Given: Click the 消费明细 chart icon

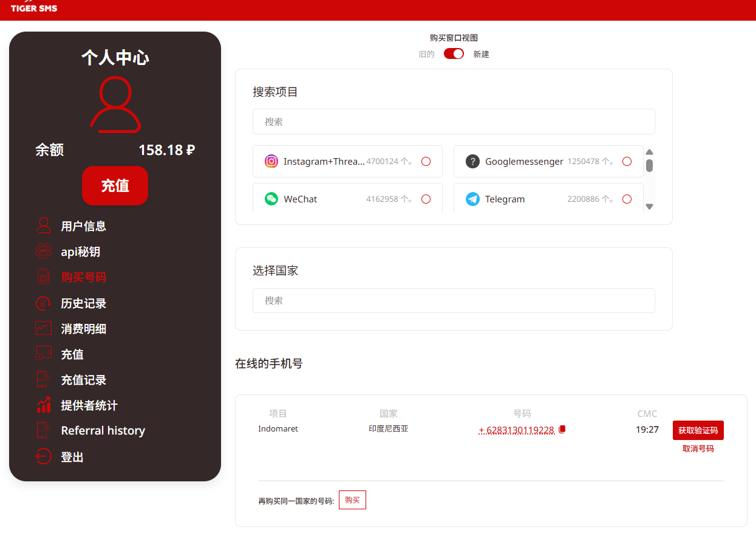Looking at the screenshot, I should (43, 328).
